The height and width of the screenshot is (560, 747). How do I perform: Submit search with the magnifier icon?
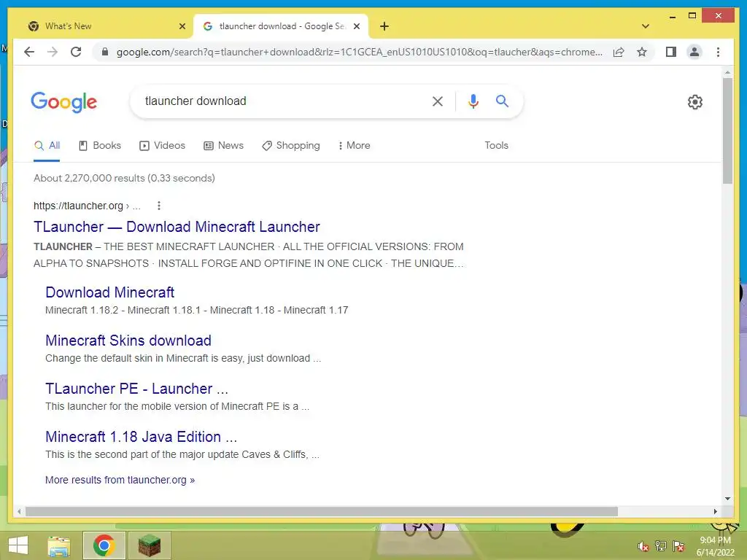pyautogui.click(x=502, y=101)
